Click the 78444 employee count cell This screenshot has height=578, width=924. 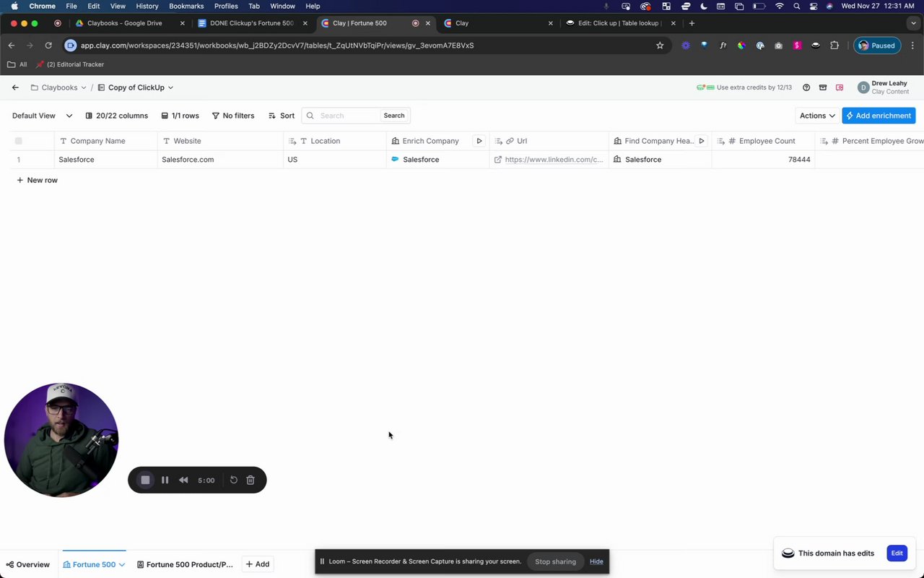pyautogui.click(x=763, y=160)
